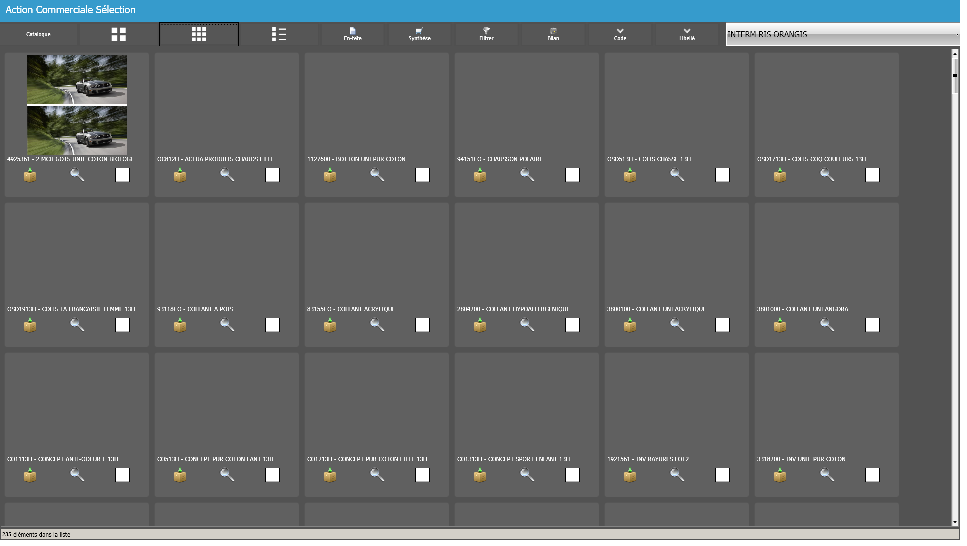This screenshot has height=546, width=967.
Task: Open the Catalogue toolbar button
Action: 38,34
